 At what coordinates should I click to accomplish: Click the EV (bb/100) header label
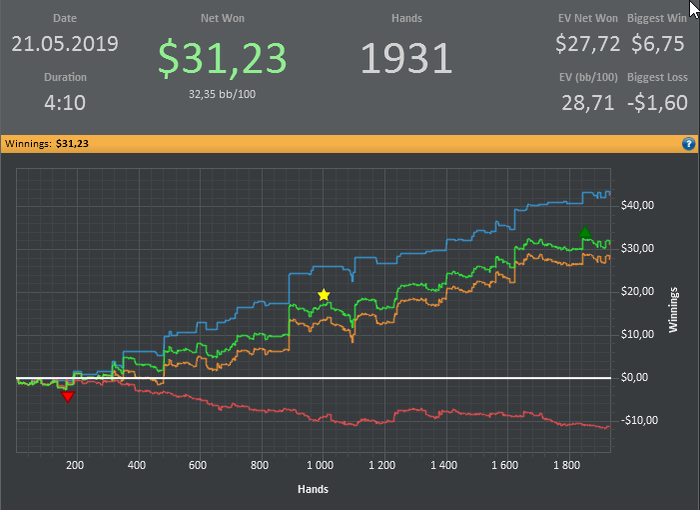click(x=588, y=77)
